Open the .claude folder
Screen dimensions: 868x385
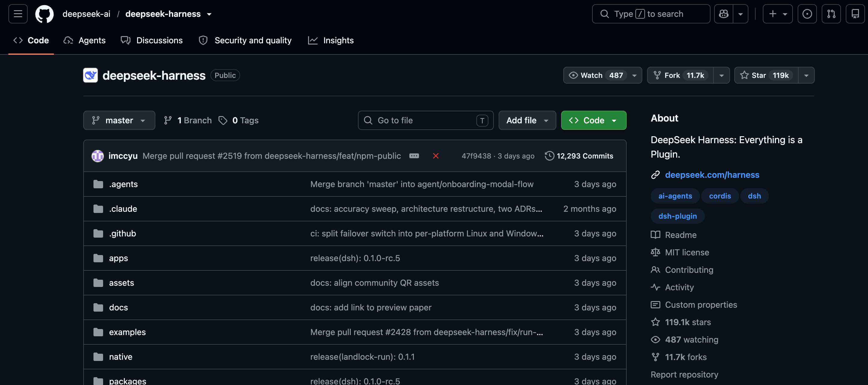(123, 209)
